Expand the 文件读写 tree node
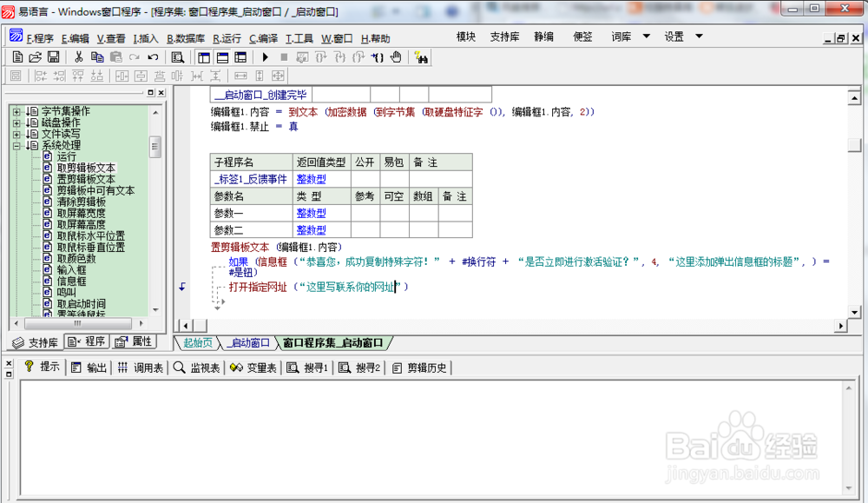 (x=16, y=134)
